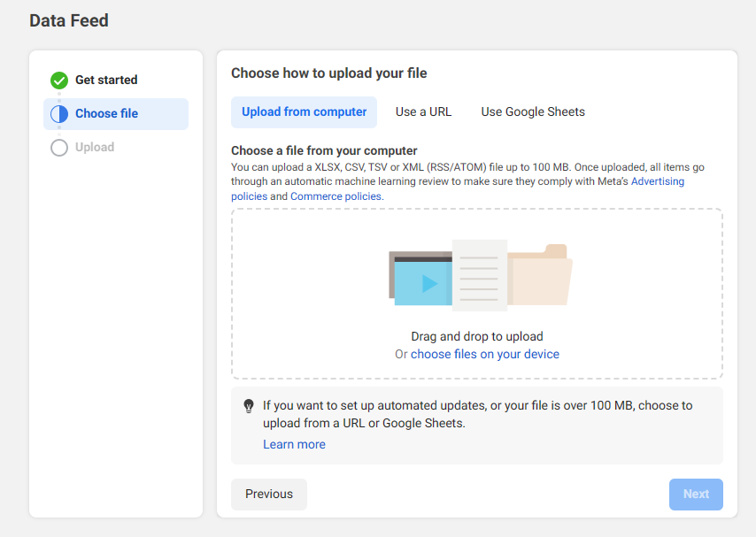The image size is (756, 537).
Task: Open the Learn more link
Action: [294, 444]
